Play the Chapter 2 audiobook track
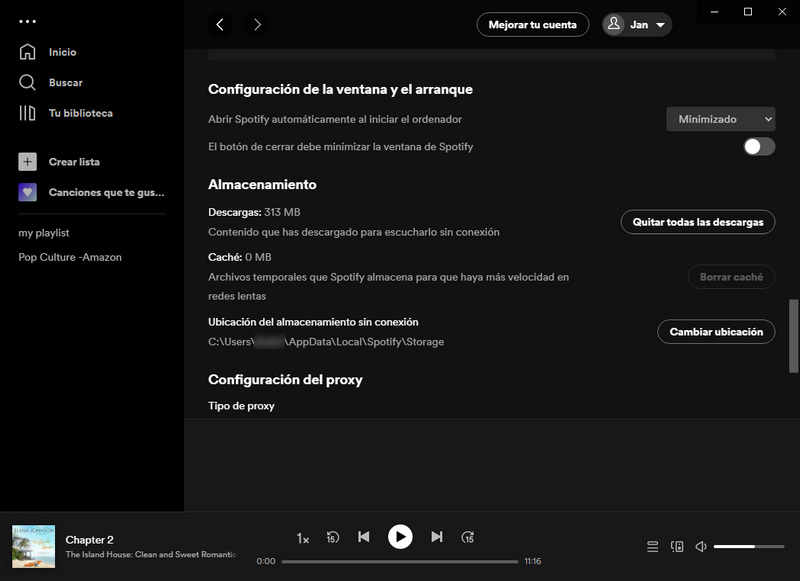Image resolution: width=800 pixels, height=581 pixels. click(x=400, y=537)
